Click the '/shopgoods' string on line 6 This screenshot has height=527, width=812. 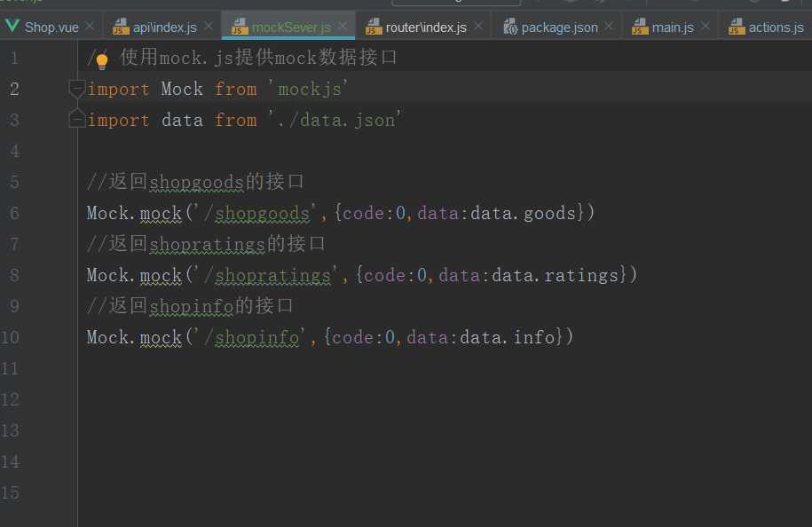click(x=257, y=213)
